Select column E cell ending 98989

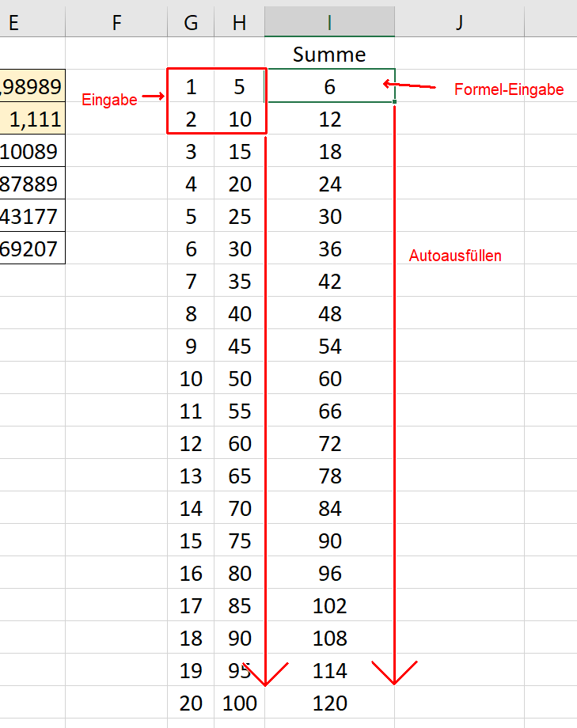(x=32, y=86)
